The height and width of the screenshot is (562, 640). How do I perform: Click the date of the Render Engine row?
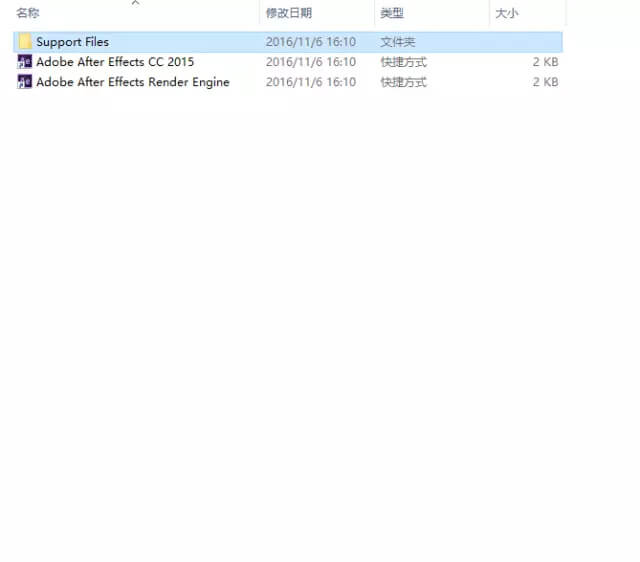click(x=311, y=82)
